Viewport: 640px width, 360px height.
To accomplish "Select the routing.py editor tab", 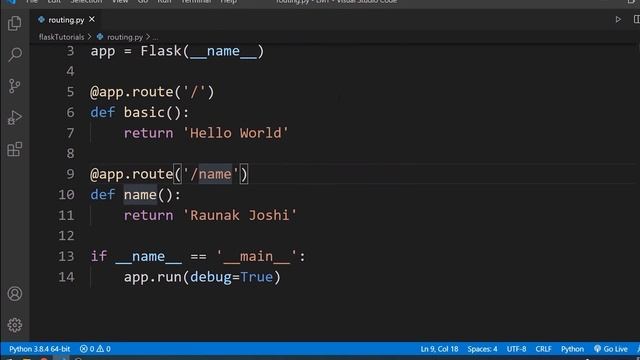I will (x=67, y=20).
